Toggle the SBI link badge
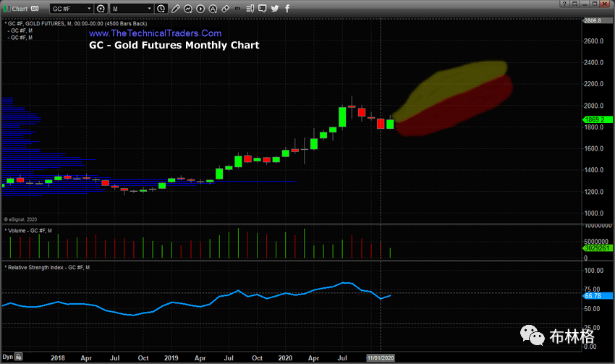 click(35, 9)
